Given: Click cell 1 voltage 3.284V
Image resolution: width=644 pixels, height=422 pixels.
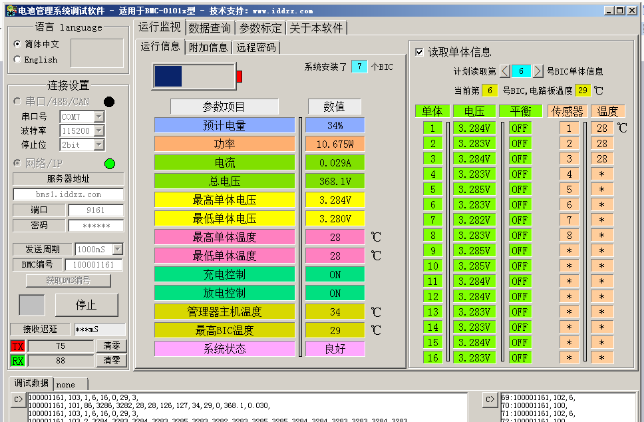Looking at the screenshot, I should [x=474, y=128].
